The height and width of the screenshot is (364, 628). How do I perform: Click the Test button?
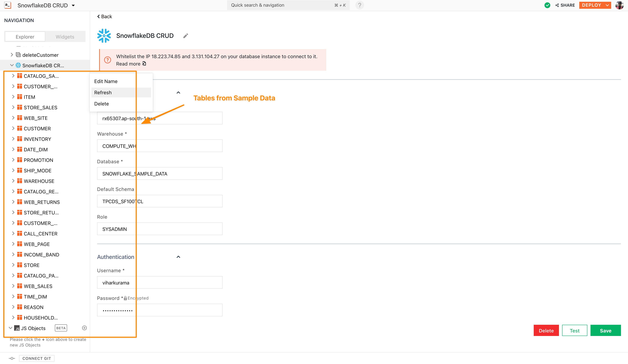coord(574,331)
